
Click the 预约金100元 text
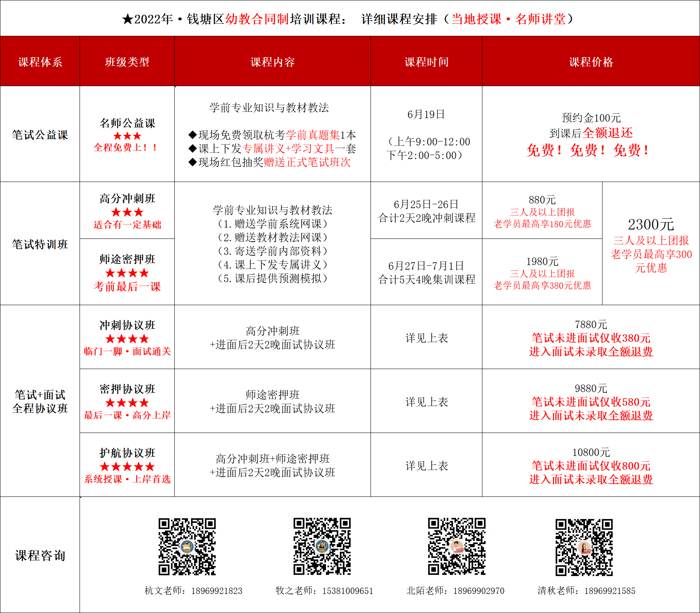591,118
